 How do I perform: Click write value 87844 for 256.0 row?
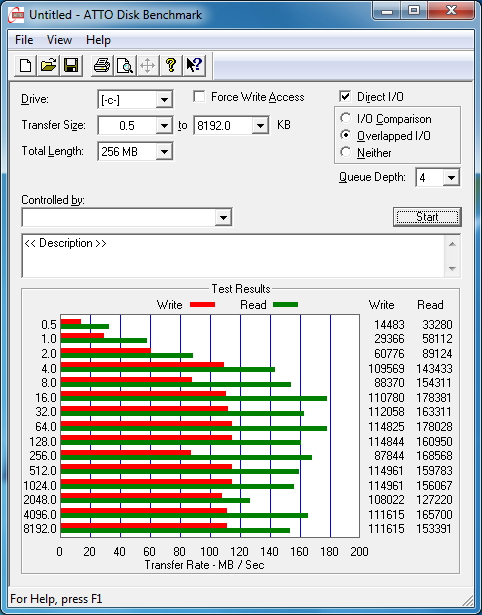[x=389, y=456]
